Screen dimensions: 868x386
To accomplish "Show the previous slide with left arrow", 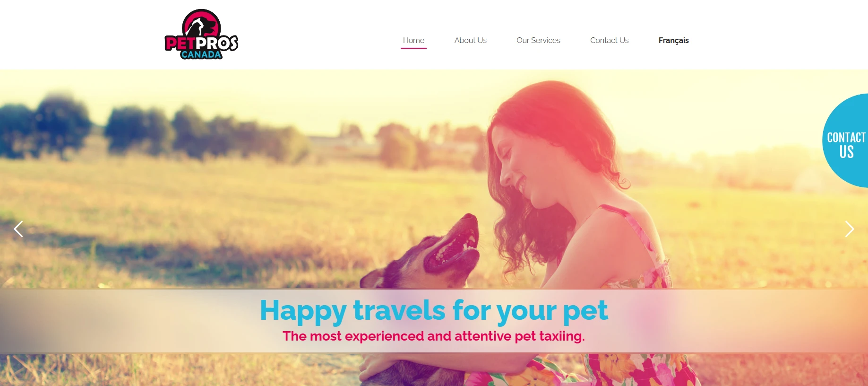I will pyautogui.click(x=18, y=229).
